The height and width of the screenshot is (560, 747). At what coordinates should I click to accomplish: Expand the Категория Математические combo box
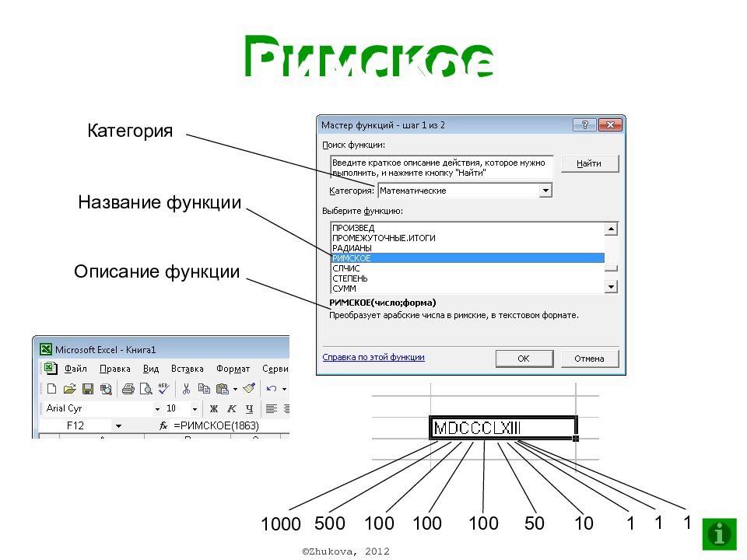(545, 191)
